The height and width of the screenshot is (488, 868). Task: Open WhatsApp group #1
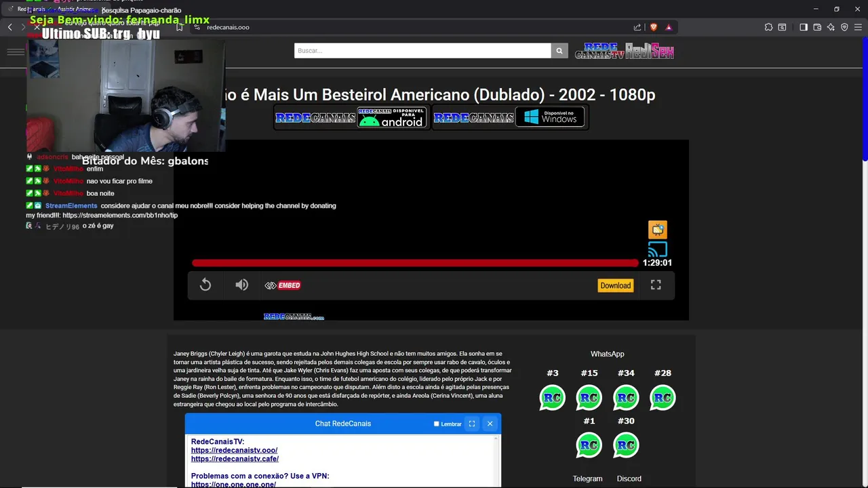(x=589, y=445)
